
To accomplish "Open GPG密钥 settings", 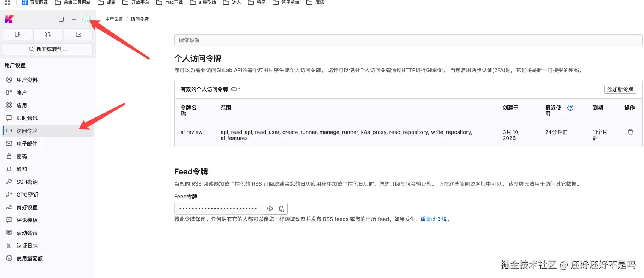I will (x=48, y=195).
